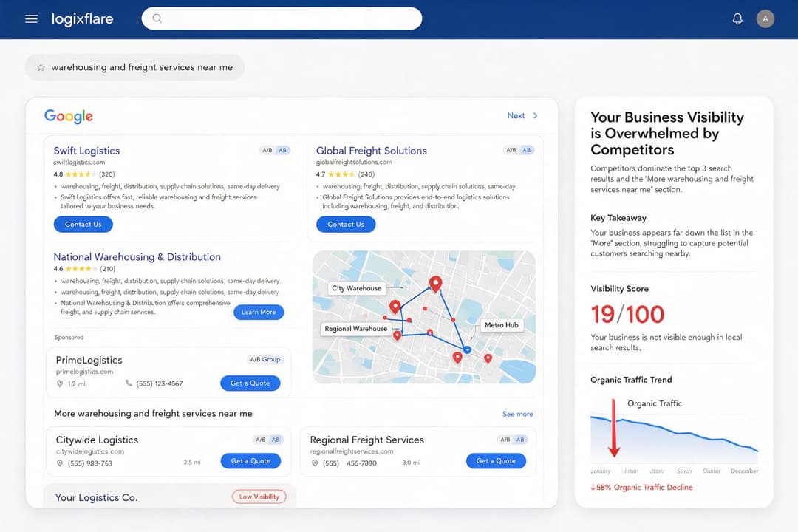This screenshot has height=532, width=798.
Task: Open the Global Freight Solutions title
Action: [x=372, y=151]
